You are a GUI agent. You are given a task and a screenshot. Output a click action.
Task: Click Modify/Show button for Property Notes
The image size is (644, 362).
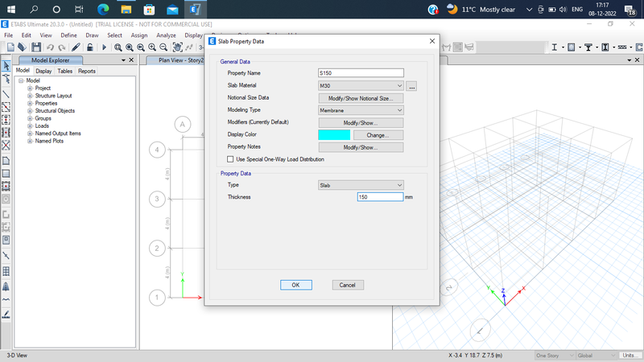pos(361,147)
